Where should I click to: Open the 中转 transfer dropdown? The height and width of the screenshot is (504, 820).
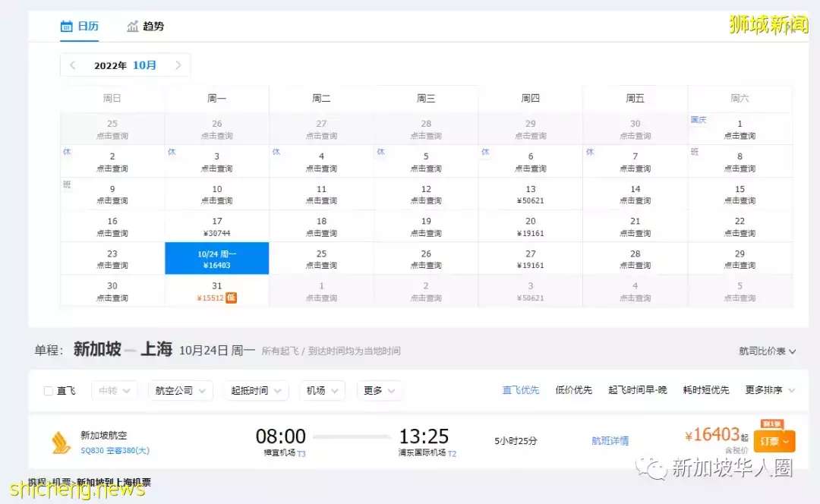point(114,390)
